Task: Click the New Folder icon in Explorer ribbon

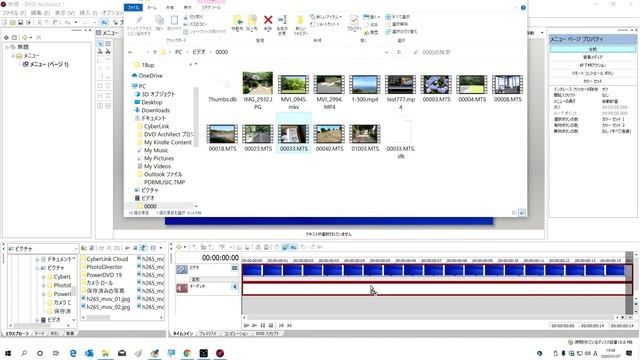Action: pos(300,21)
